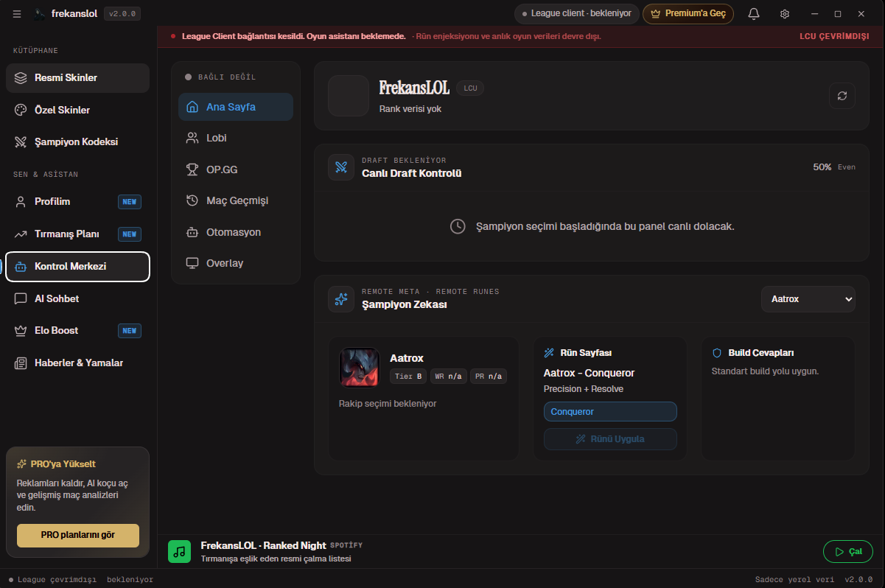Switch to Overlay tab
885x588 pixels.
tap(236, 263)
